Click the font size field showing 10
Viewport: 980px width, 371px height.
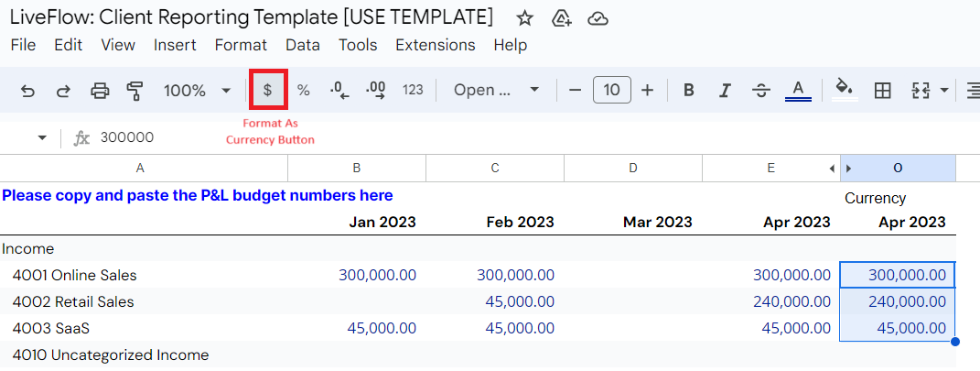click(612, 90)
